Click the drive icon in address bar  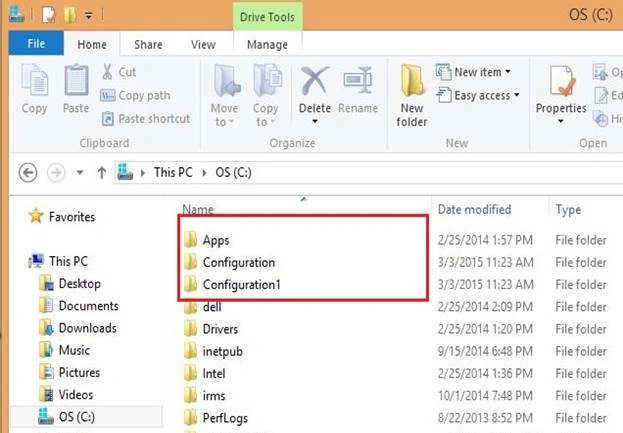click(x=125, y=172)
